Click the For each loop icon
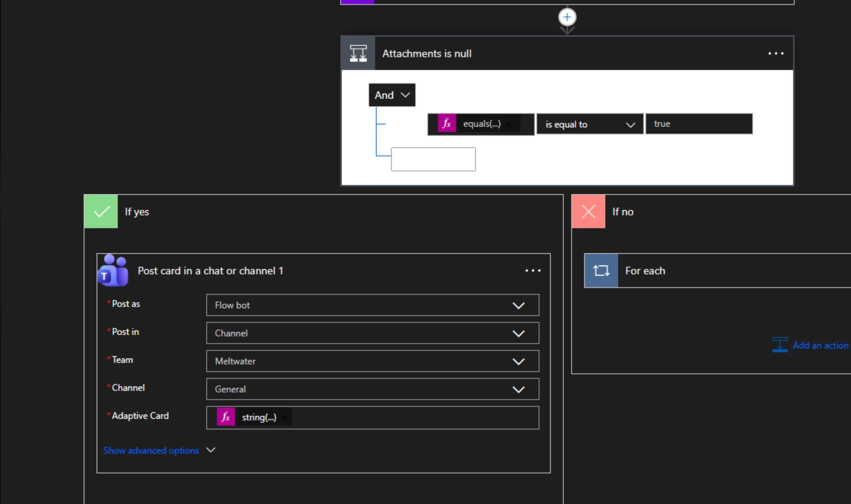The image size is (851, 504). tap(601, 271)
